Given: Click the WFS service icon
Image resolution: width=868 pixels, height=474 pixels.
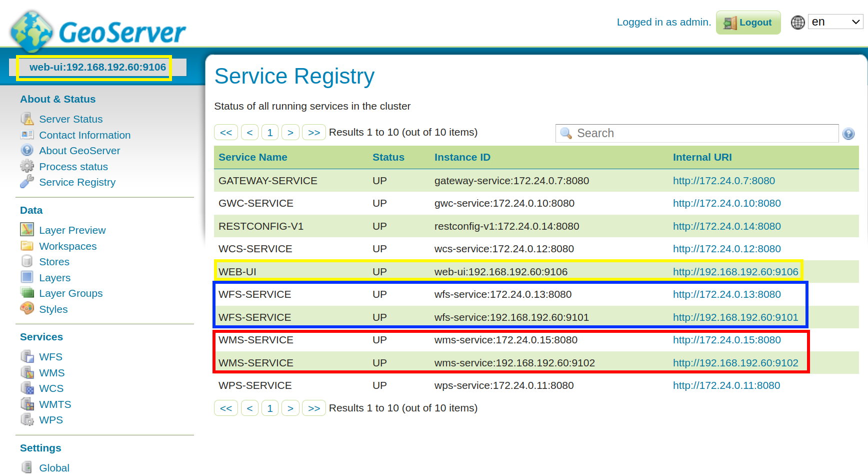Looking at the screenshot, I should (x=27, y=356).
